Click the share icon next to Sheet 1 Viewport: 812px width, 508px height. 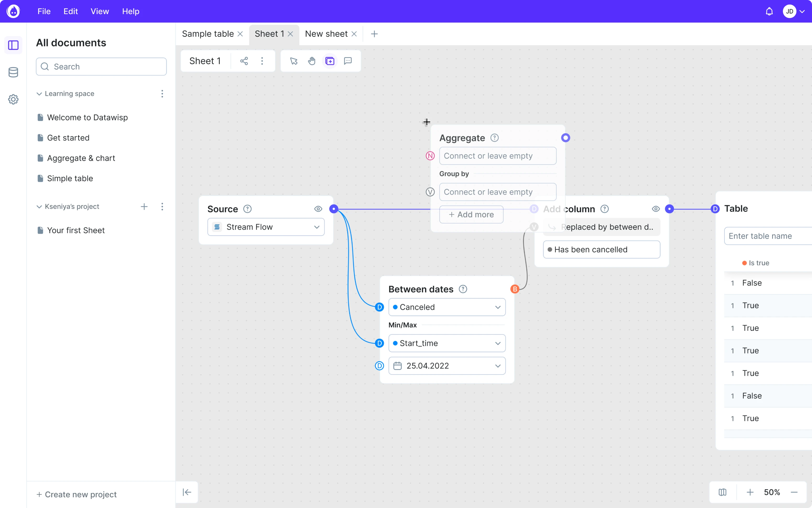[244, 61]
